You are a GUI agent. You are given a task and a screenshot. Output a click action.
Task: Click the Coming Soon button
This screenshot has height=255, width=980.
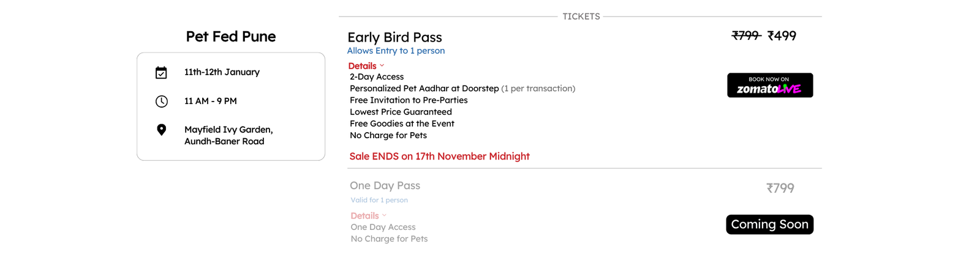(x=770, y=224)
